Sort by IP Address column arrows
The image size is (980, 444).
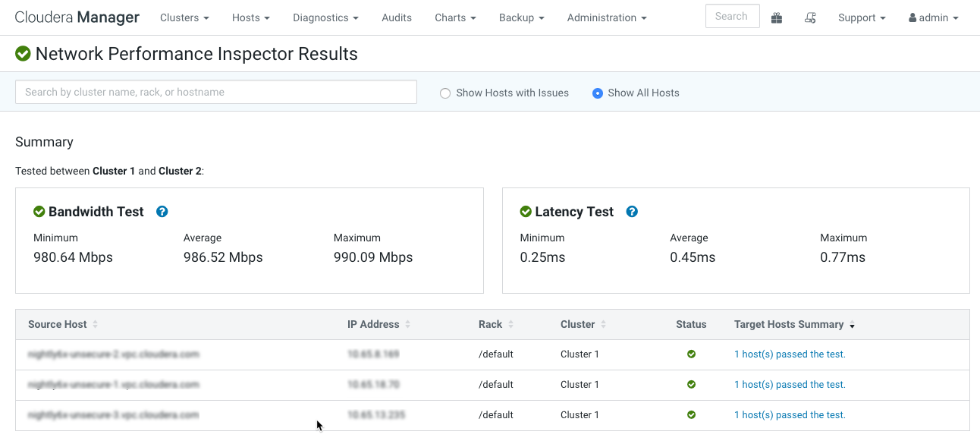tap(408, 325)
